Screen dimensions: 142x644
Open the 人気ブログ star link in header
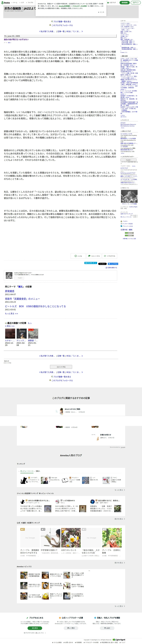(112, 3)
